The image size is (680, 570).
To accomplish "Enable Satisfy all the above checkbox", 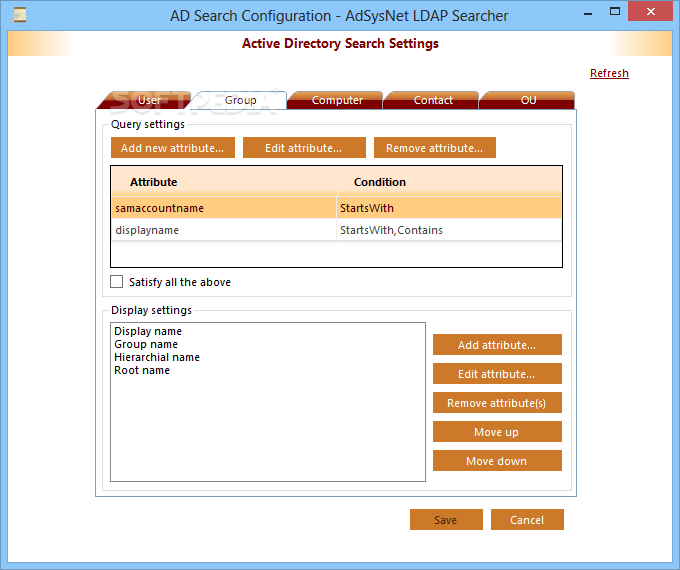I will 117,282.
